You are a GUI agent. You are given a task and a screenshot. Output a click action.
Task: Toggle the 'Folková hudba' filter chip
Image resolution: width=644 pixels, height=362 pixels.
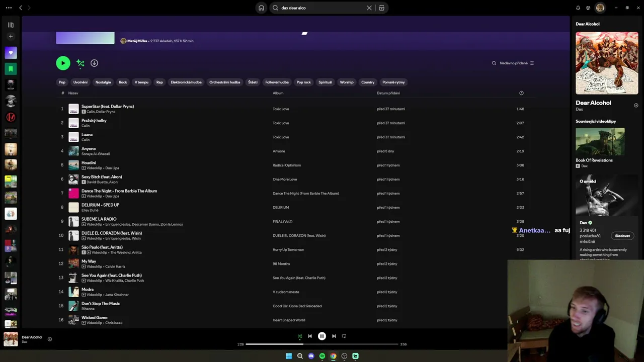[x=277, y=82]
